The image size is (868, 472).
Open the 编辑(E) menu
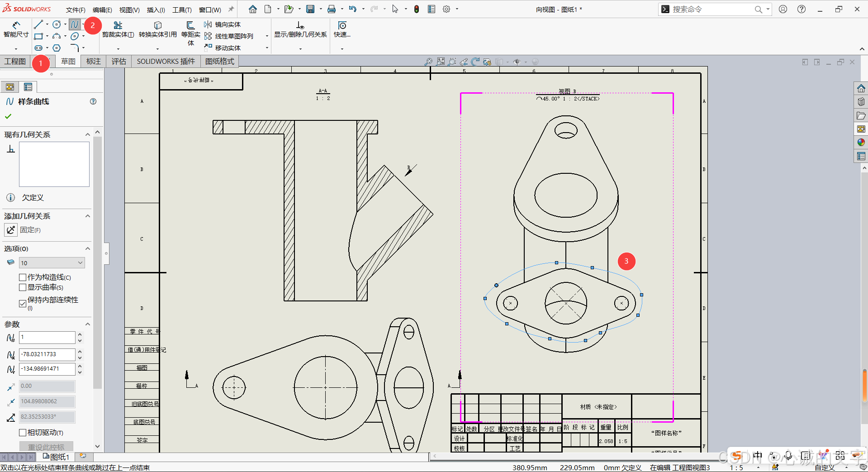pos(102,10)
